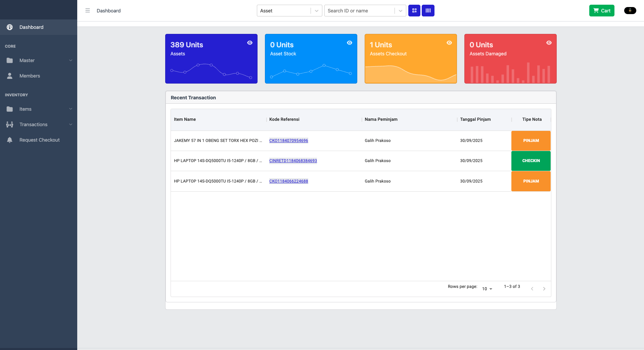The image size is (644, 350).
Task: Toggle visibility on Asset Stock card
Action: [x=350, y=43]
